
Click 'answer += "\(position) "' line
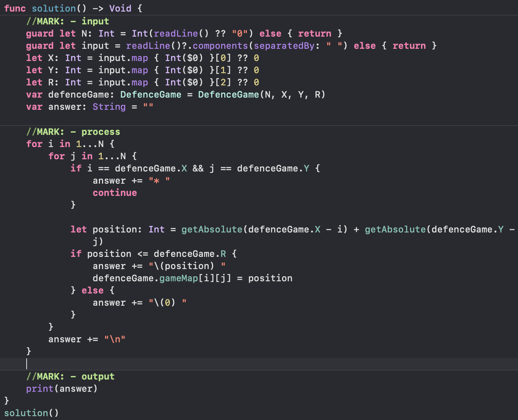[x=159, y=266]
